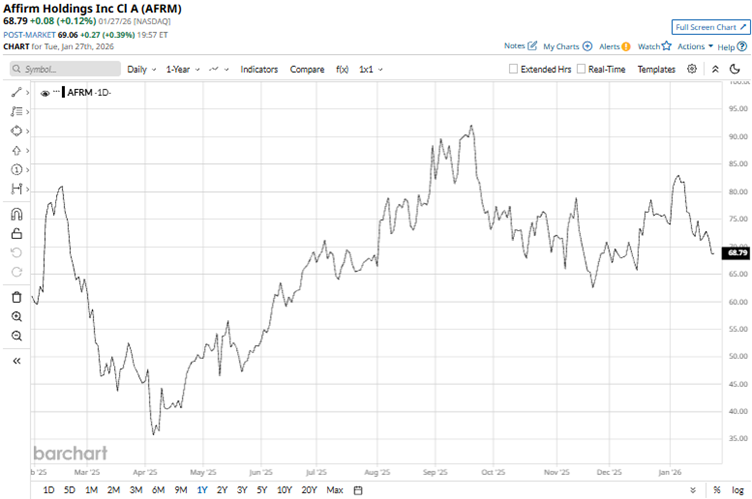752x499 pixels.
Task: Select the 2Y time range
Action: click(x=222, y=490)
